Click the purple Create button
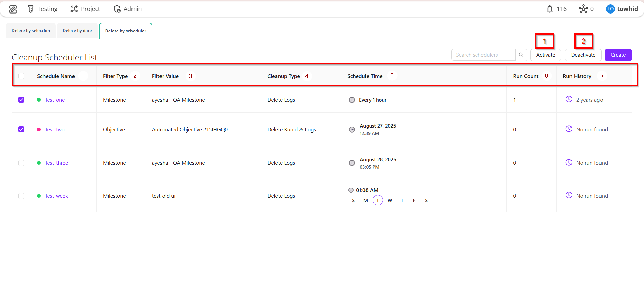 click(618, 55)
